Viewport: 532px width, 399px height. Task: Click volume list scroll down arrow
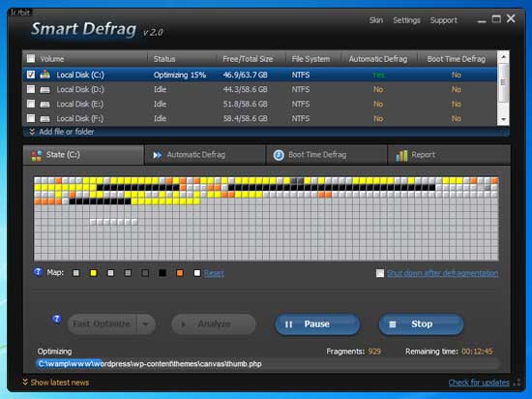pos(503,119)
